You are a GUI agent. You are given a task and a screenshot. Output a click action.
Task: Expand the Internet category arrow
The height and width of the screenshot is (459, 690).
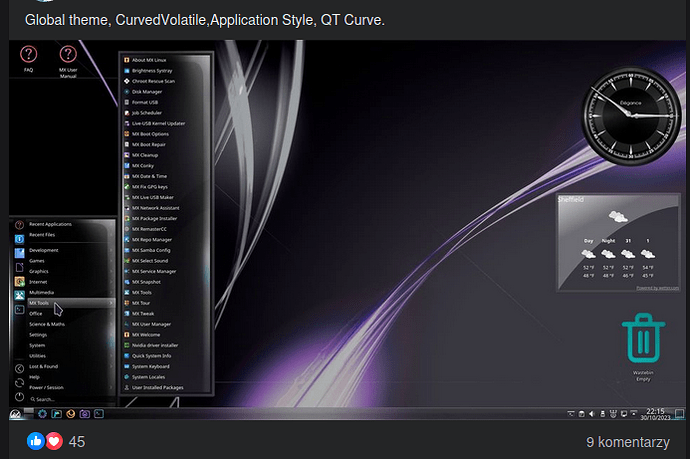point(111,282)
